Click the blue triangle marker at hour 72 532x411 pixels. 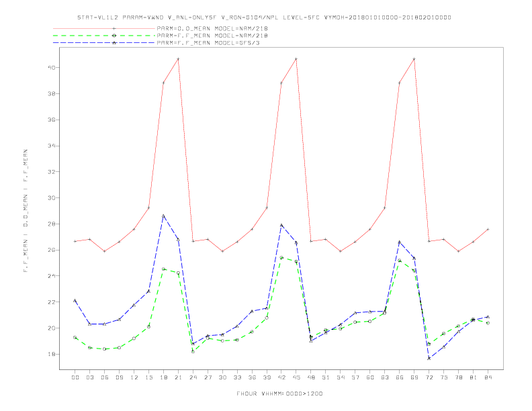[429, 358]
